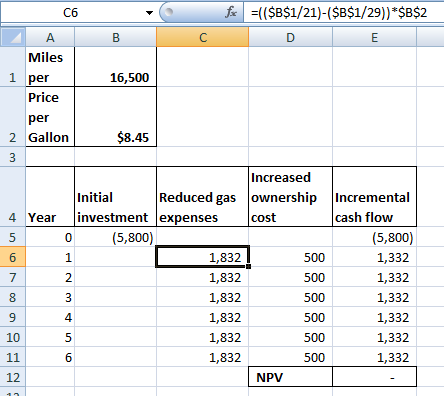The height and width of the screenshot is (396, 444).
Task: Select row 11 header
Action: point(13,357)
